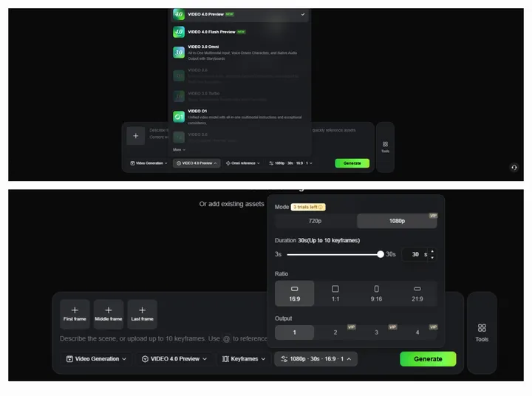Set Output count to 3
Image resolution: width=532 pixels, height=396 pixels.
coord(376,332)
